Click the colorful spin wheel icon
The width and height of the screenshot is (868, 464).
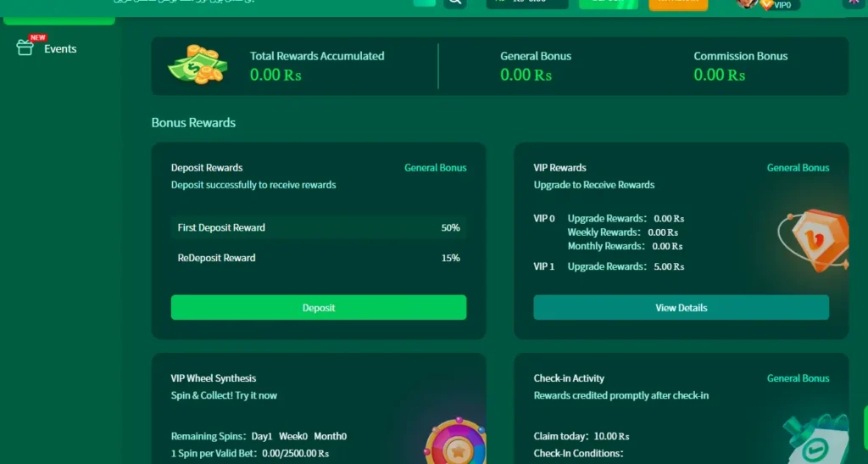455,442
